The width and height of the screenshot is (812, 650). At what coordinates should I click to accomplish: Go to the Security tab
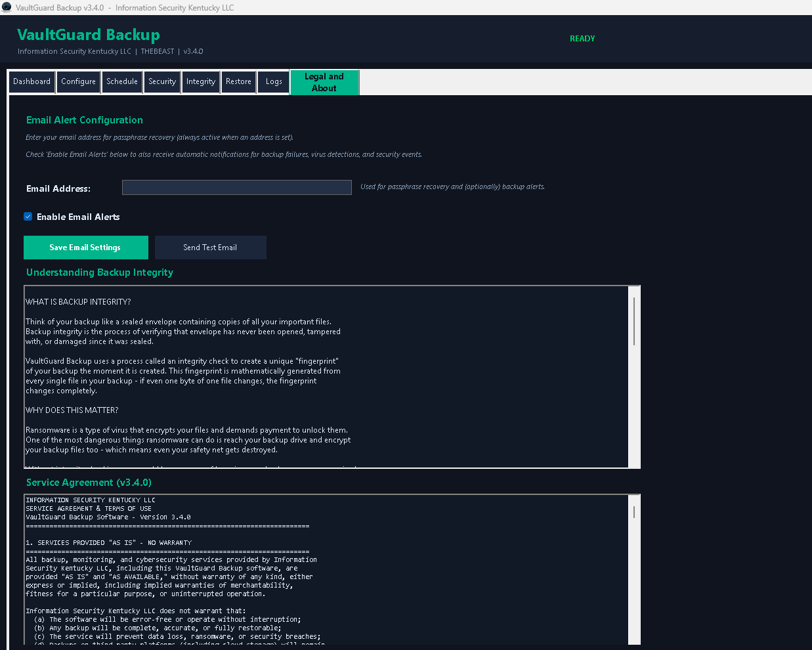pyautogui.click(x=162, y=82)
